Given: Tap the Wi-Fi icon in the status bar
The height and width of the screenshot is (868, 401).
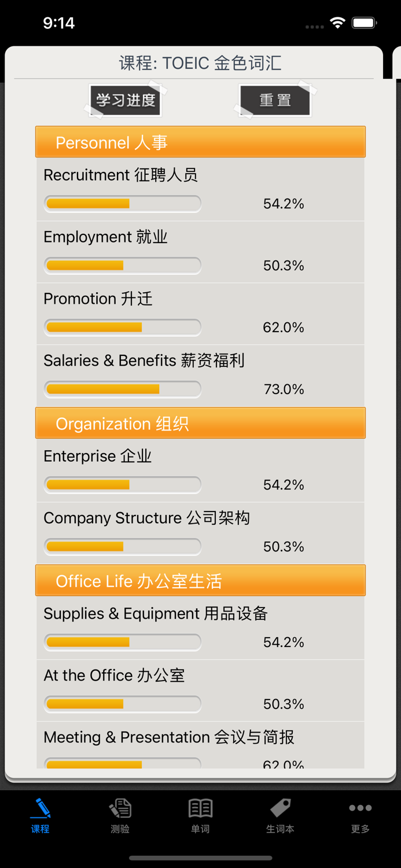Looking at the screenshot, I should point(337,22).
